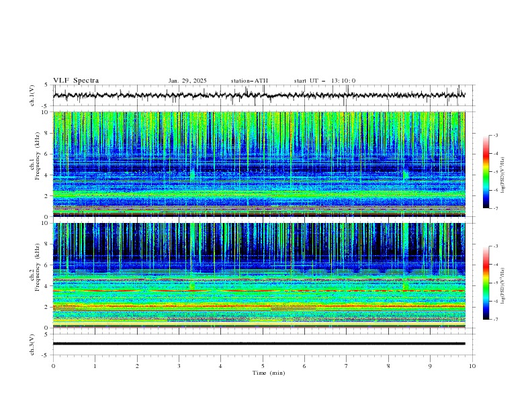The height and width of the screenshot is (411, 532).
Task: Click the ch.1 spectrogram panel
Action: click(x=259, y=164)
